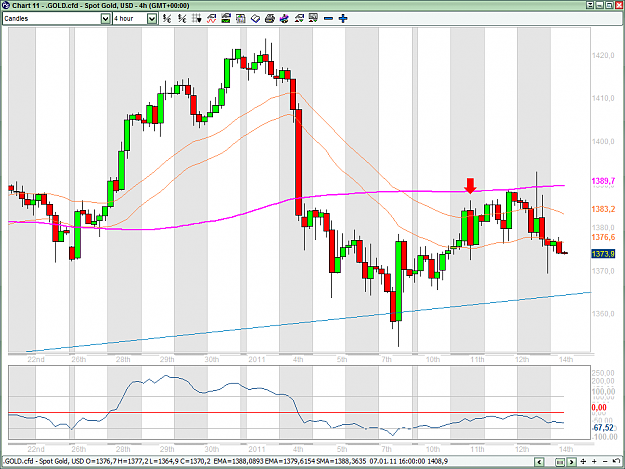Click the -67,52 indicator value label
The height and width of the screenshot is (469, 625).
(603, 428)
